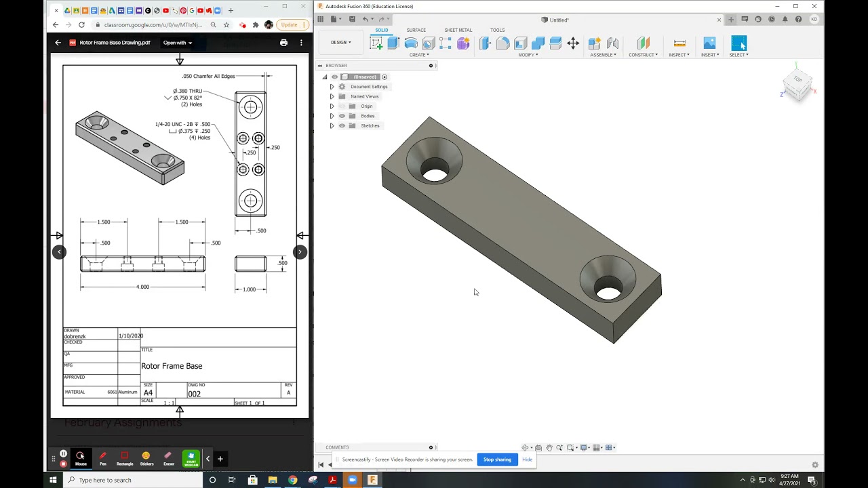Activate the (Unsaved) component radio button
The width and height of the screenshot is (868, 488).
(x=384, y=77)
